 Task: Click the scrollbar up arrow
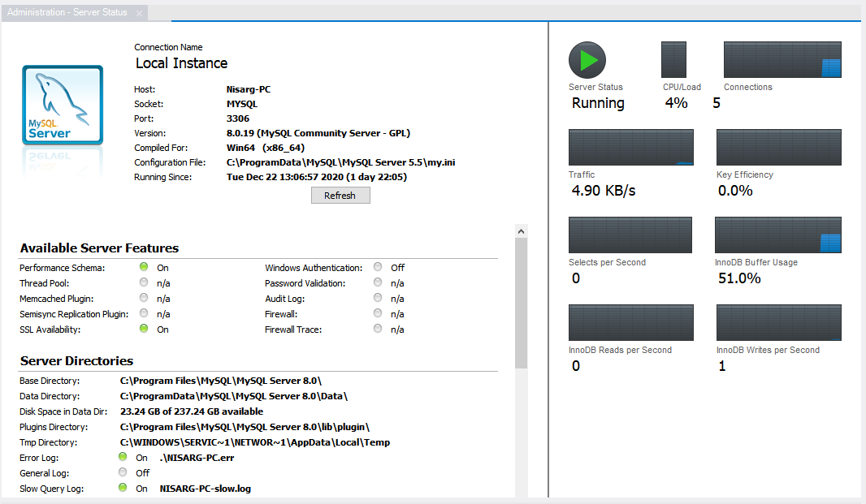point(521,230)
